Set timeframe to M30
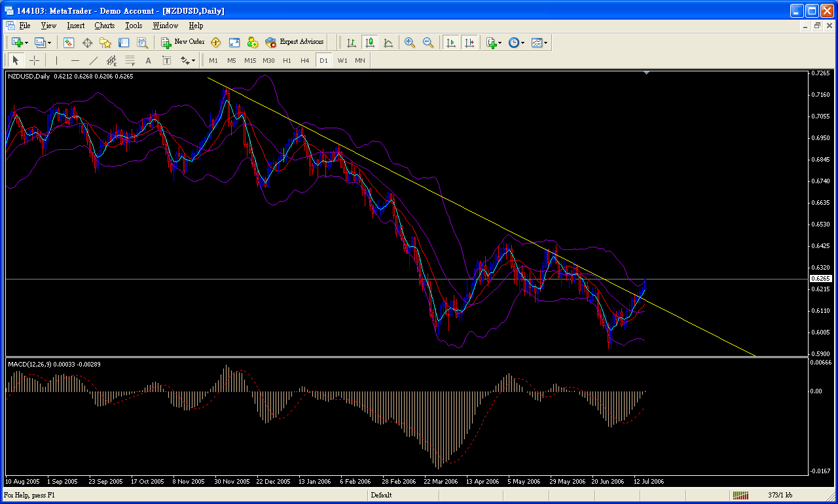Viewport: 838px width, 504px height. tap(268, 60)
